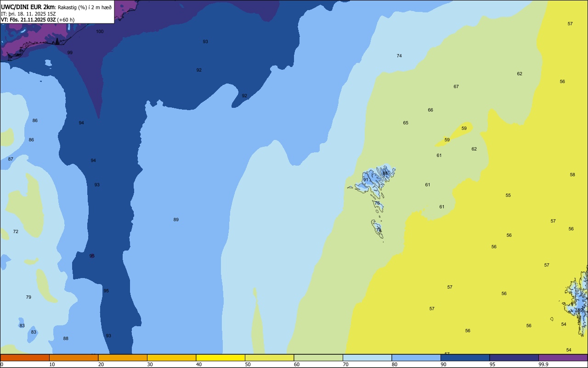Click the '20' legend tick label
The image size is (588, 368).
[x=101, y=364]
